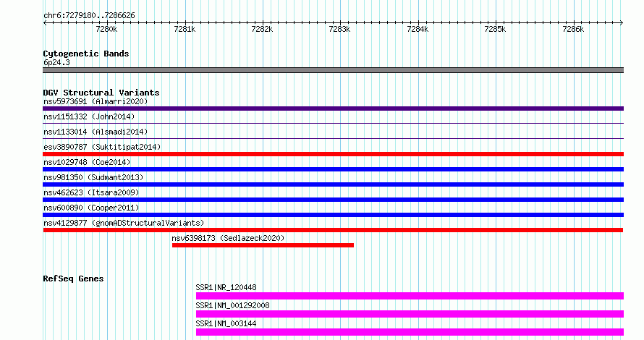This screenshot has width=644, height=340.
Task: Open nsv1133014 (Alsmadi2014) variant label
Action: [96, 132]
